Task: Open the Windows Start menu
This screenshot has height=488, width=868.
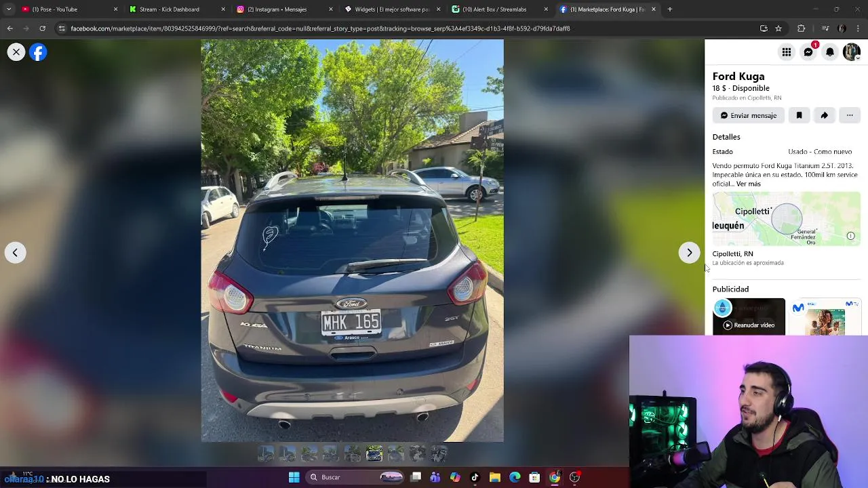Action: point(294,477)
